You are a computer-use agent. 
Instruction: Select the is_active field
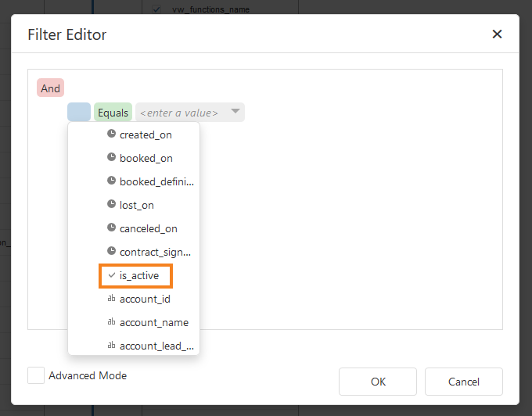(134, 275)
